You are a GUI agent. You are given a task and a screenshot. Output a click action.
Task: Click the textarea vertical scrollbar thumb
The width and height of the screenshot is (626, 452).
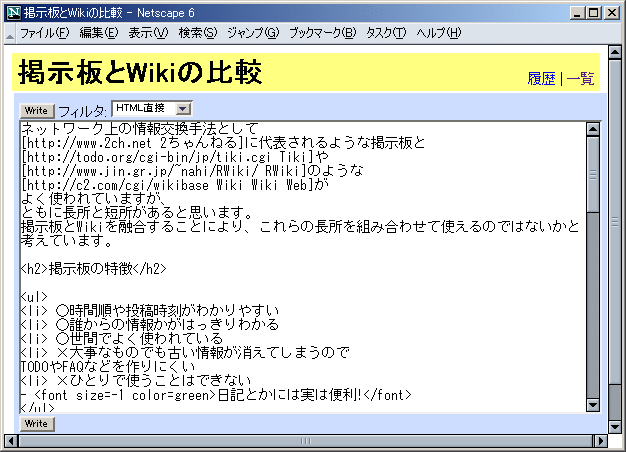click(593, 174)
